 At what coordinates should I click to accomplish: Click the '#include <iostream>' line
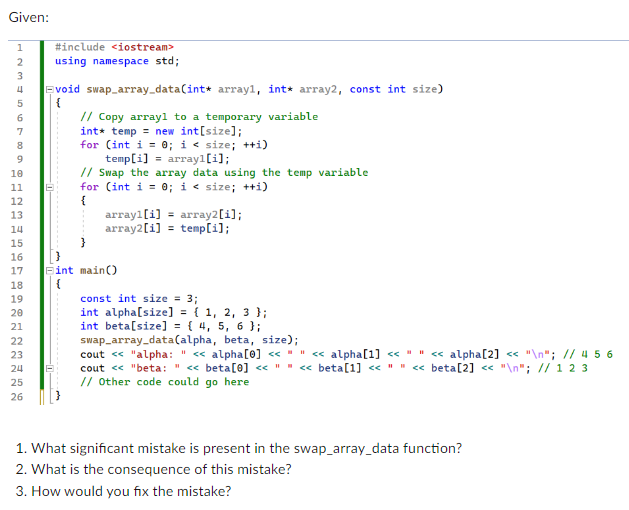[x=114, y=47]
